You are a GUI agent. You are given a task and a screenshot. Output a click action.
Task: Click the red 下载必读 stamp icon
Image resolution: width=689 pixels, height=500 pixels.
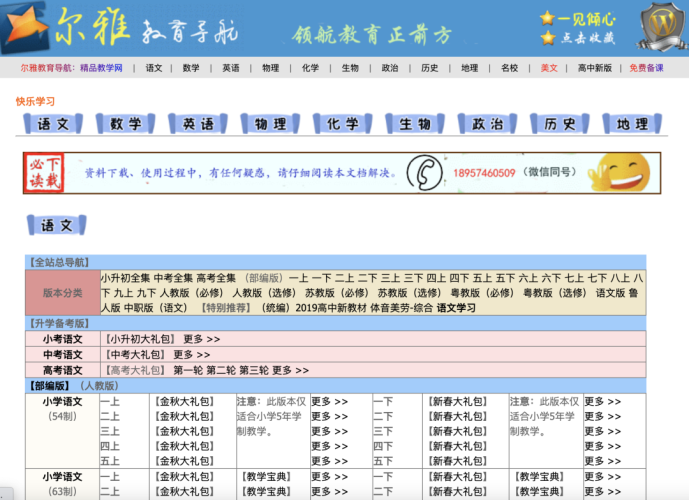[45, 173]
